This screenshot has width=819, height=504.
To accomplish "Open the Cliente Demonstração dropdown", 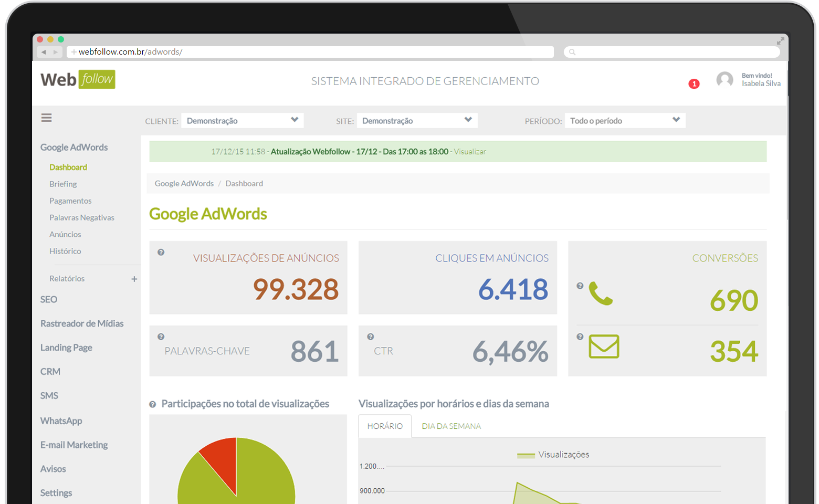I will pos(242,120).
